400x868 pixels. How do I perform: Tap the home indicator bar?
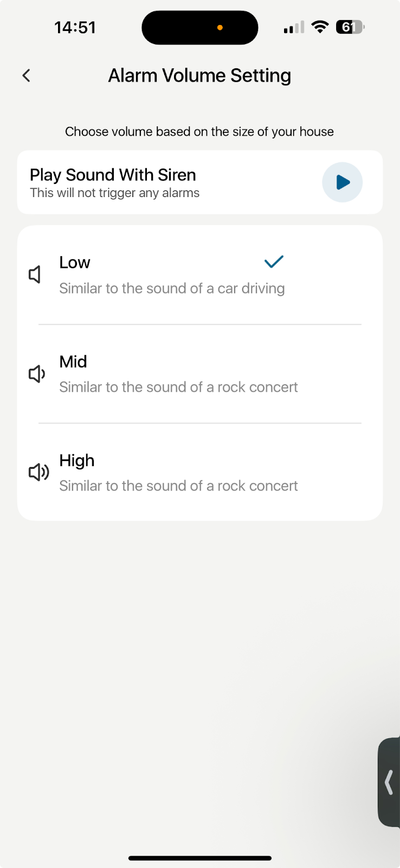[x=200, y=858]
